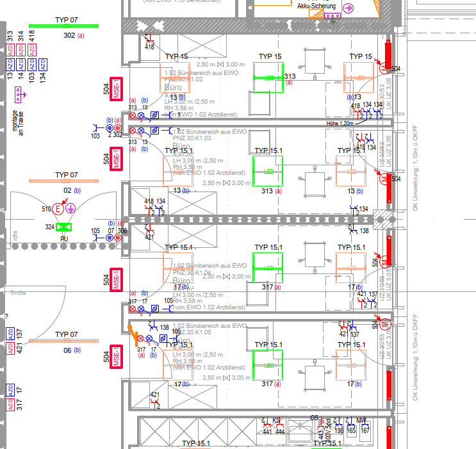Click the 302 (a) circuit label

(74, 35)
